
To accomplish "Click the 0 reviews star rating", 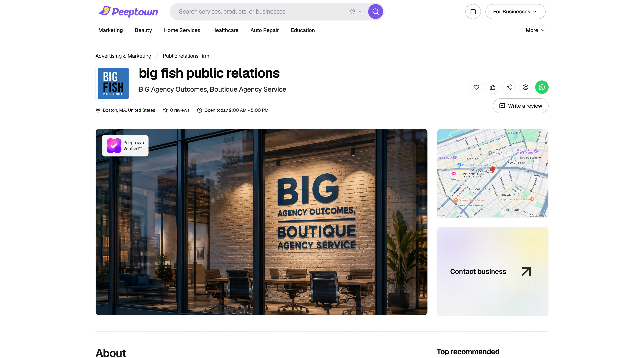I will point(176,110).
